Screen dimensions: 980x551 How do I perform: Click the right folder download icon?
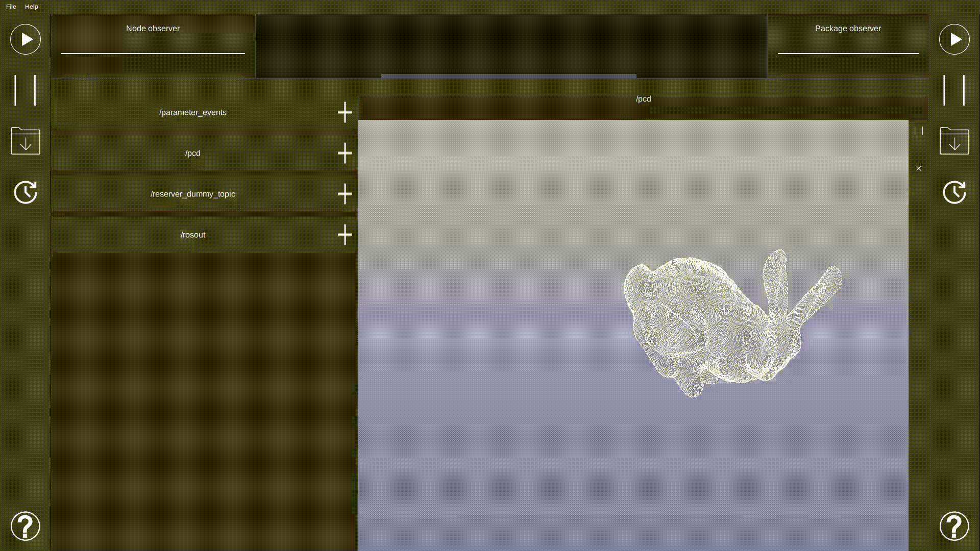(954, 141)
